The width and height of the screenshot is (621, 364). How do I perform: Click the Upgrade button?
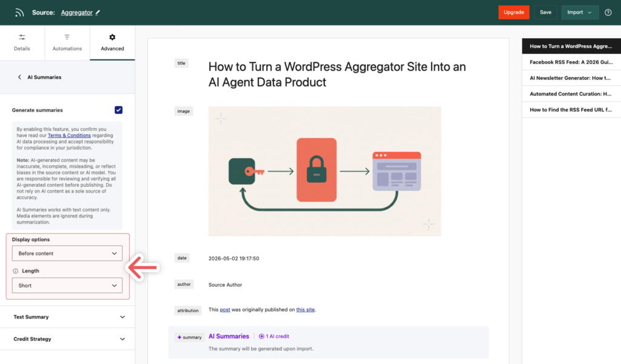(x=514, y=12)
